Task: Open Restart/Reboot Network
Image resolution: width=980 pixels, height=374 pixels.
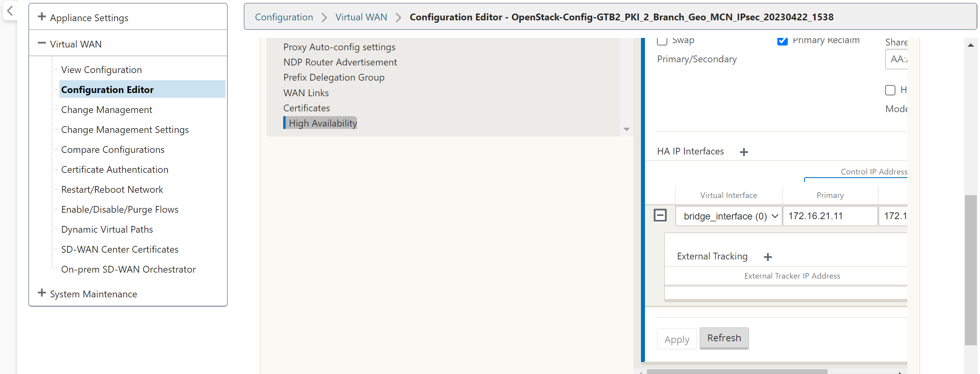Action: (x=112, y=190)
